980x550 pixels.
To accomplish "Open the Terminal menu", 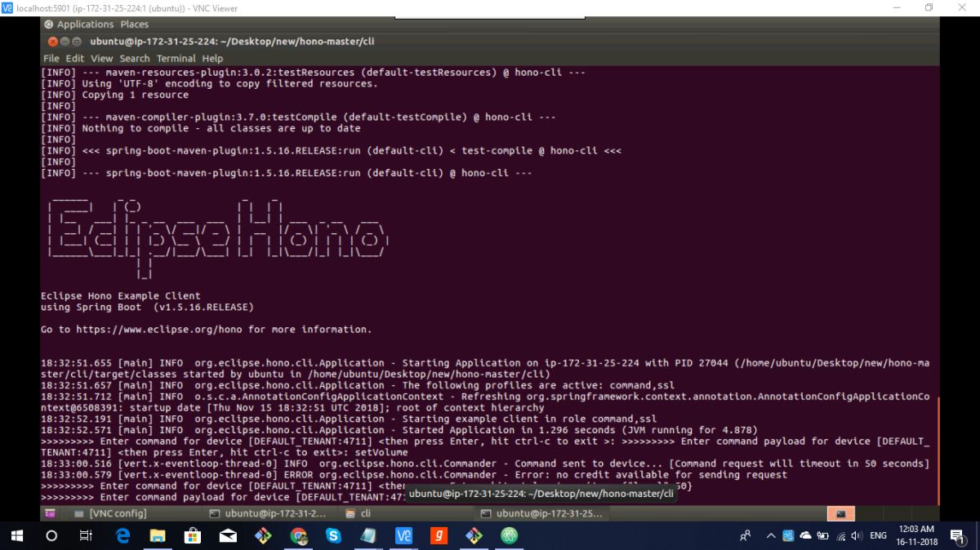I will coord(176,59).
